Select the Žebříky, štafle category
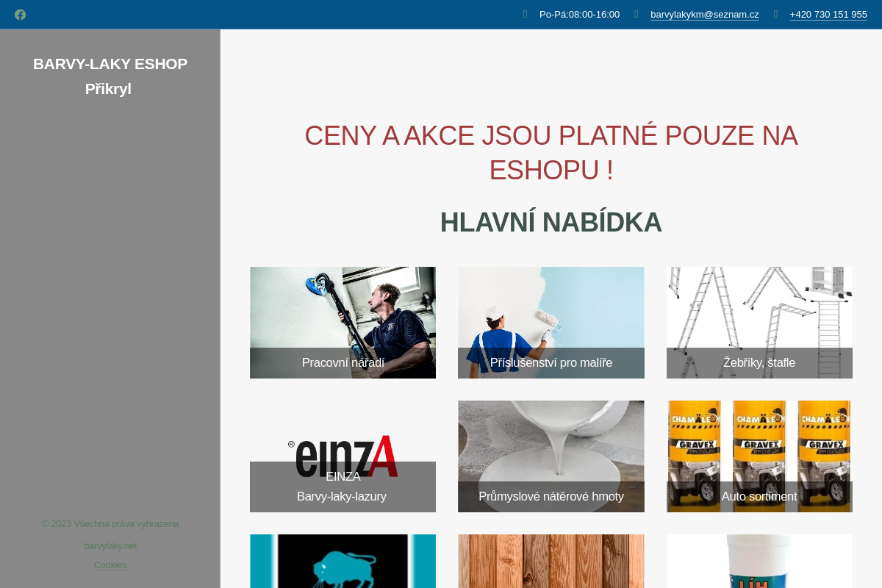The height and width of the screenshot is (588, 882). tap(759, 322)
